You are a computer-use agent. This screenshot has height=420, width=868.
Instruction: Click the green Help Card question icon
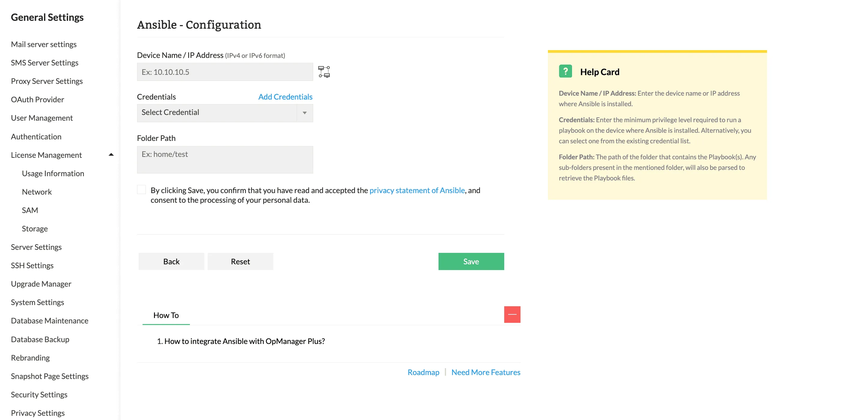tap(565, 71)
